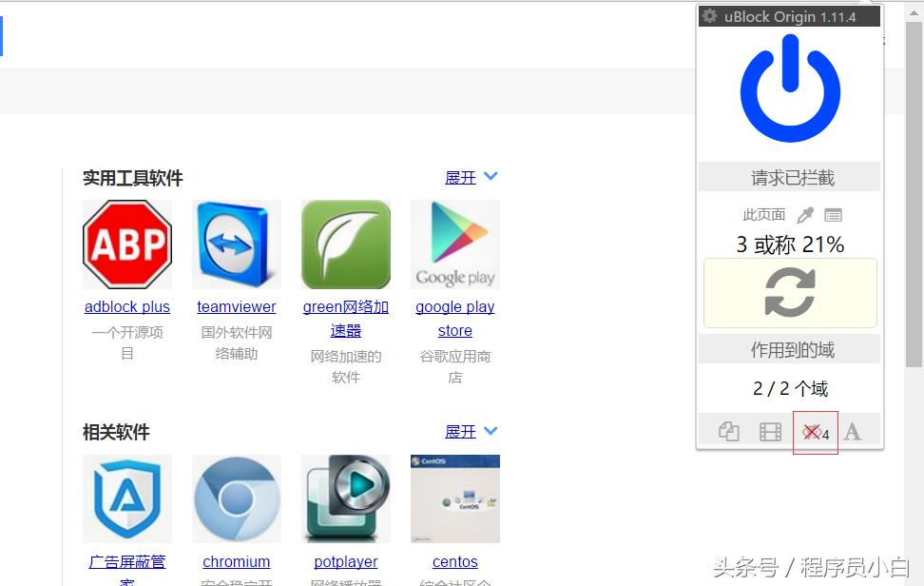
Task: Reload page with the refresh button
Action: (790, 292)
